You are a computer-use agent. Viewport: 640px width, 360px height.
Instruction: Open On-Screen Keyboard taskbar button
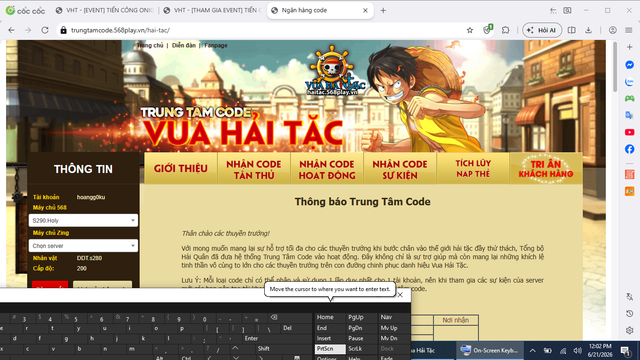click(x=489, y=351)
